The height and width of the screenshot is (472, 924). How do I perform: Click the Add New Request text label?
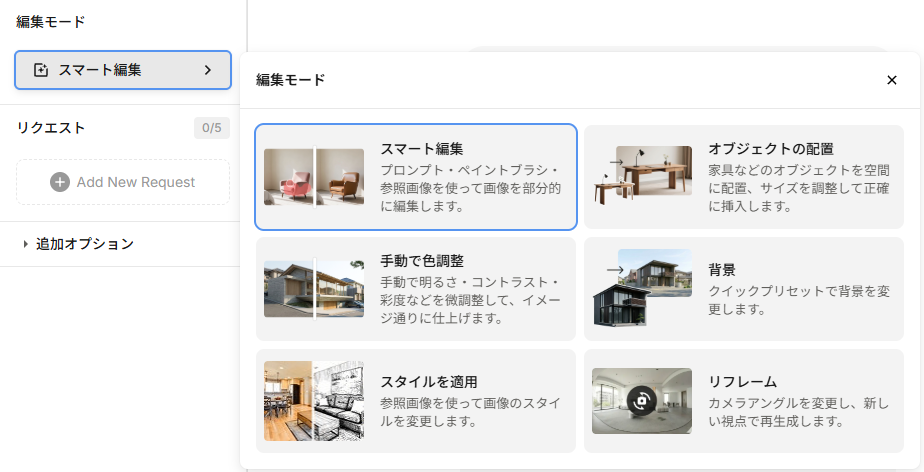136,182
